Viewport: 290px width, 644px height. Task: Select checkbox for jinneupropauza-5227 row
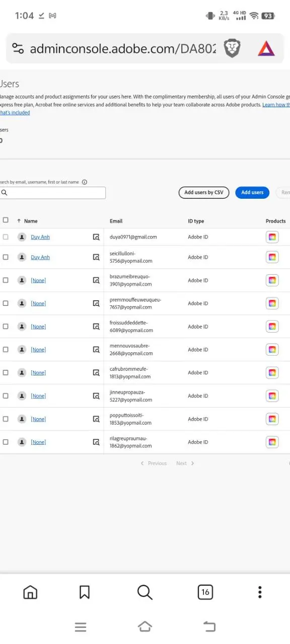pos(6,396)
